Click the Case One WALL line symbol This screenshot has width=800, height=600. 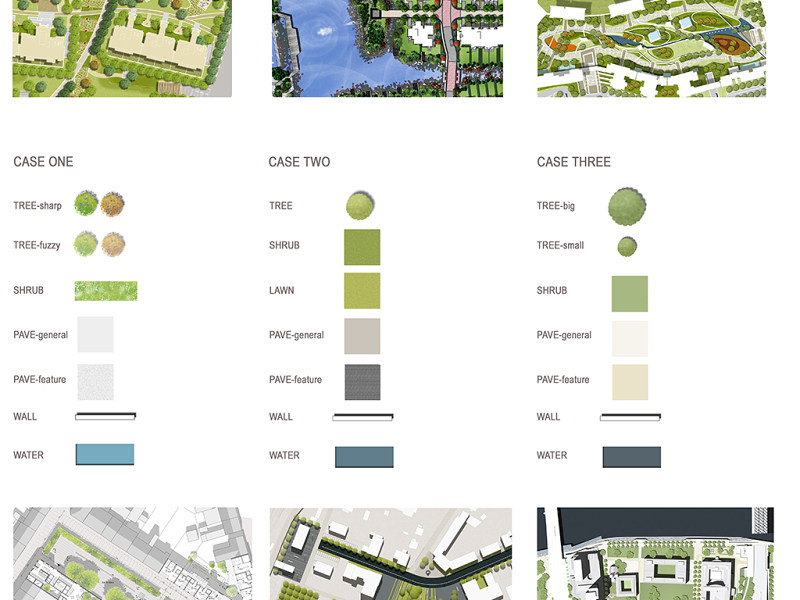pos(106,416)
